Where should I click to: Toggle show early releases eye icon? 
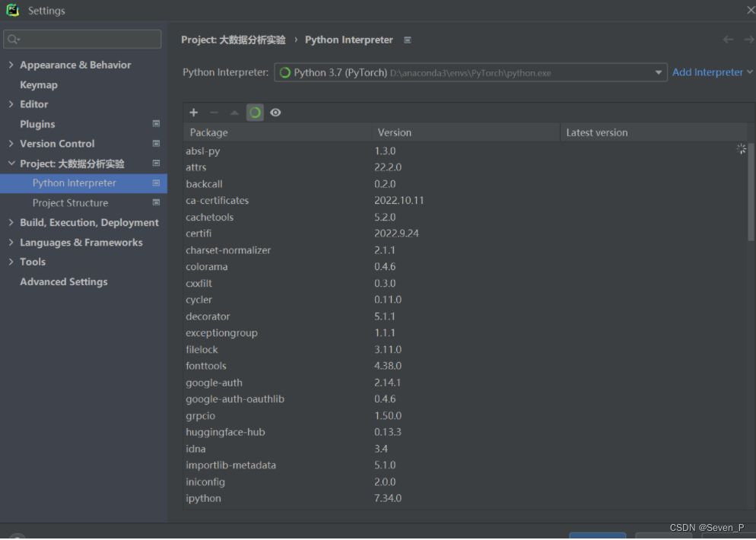[x=275, y=113]
